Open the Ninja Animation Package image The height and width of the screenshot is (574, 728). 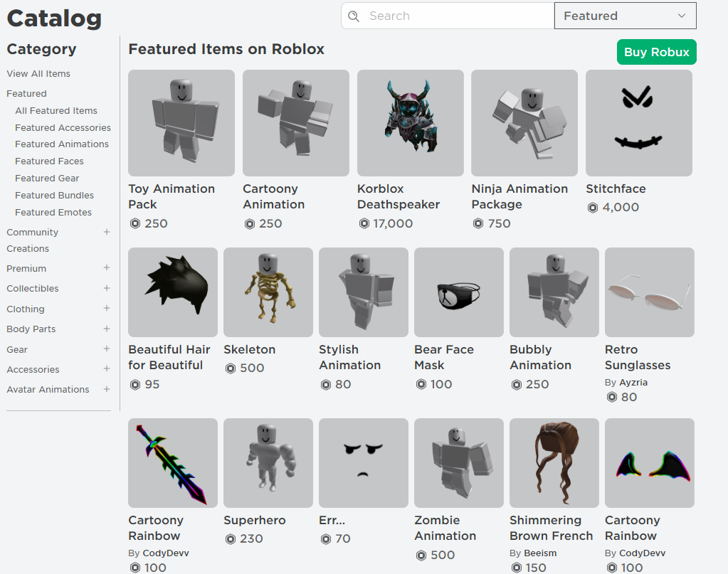point(524,123)
